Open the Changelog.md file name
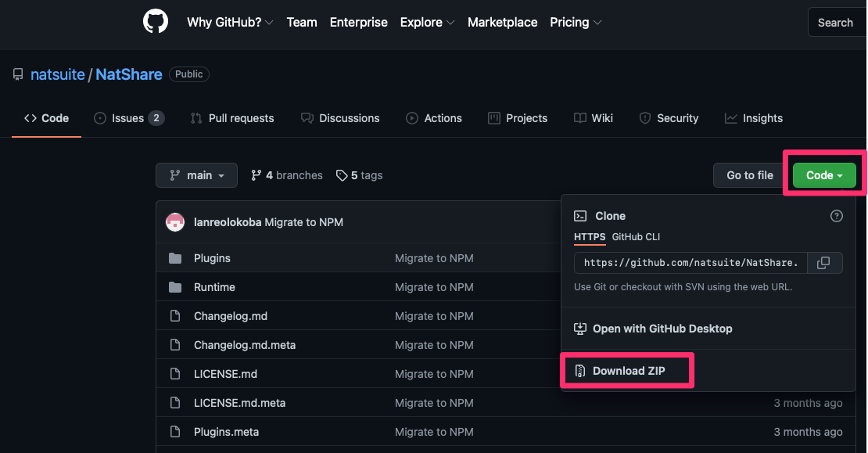The width and height of the screenshot is (868, 453). [x=230, y=315]
